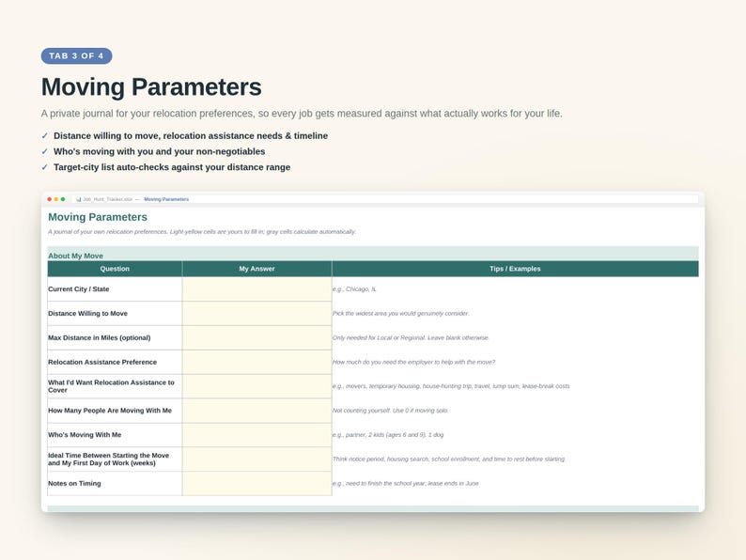Screen dimensions: 746x560
Task: Click tip 'e.g., need to finish the school year'
Action: 406,483
